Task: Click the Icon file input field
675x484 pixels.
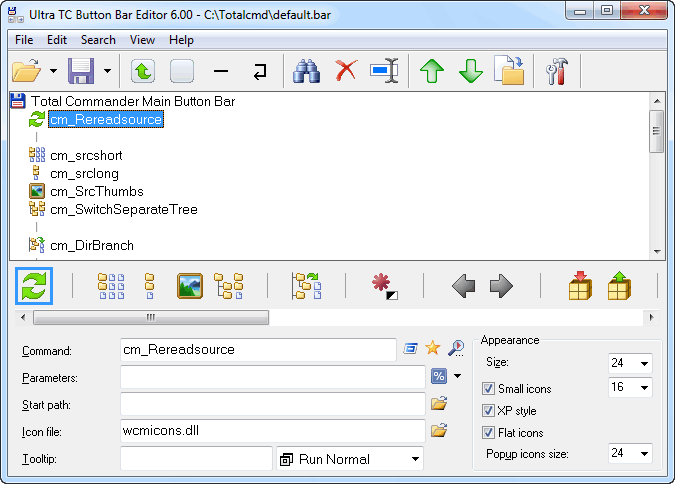Action: [x=273, y=431]
